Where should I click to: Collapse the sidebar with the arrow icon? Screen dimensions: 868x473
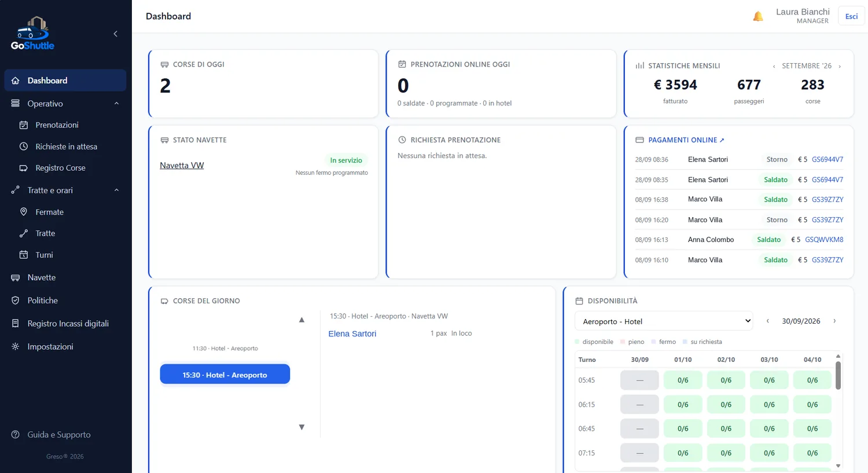116,34
